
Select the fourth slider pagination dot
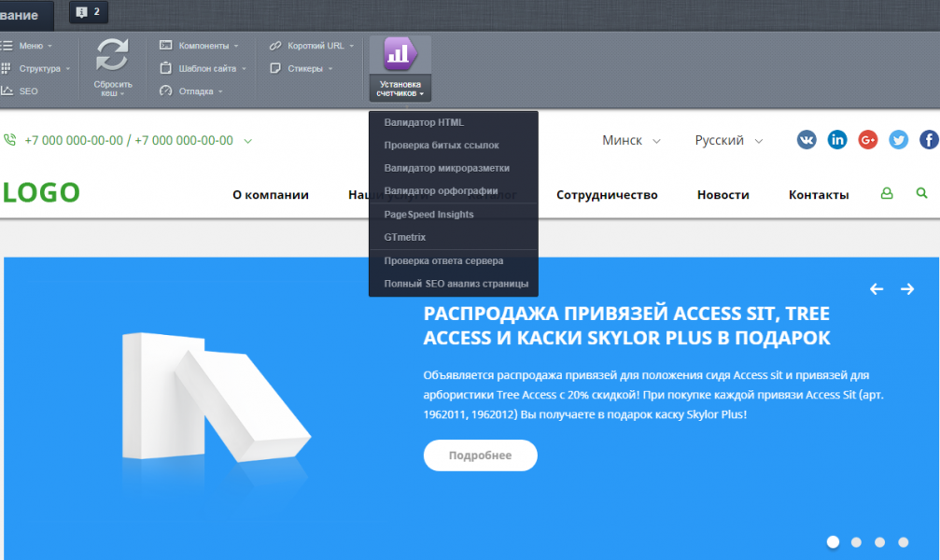(x=903, y=542)
